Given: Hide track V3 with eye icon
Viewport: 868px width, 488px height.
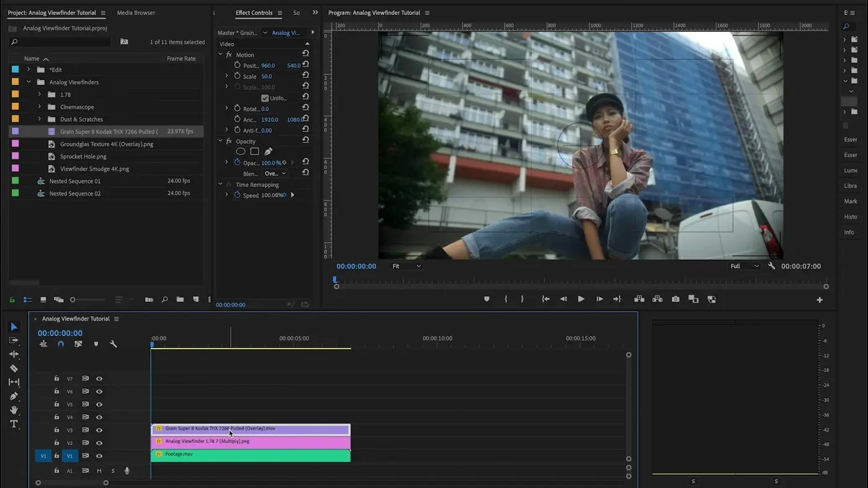Looking at the screenshot, I should (x=99, y=430).
